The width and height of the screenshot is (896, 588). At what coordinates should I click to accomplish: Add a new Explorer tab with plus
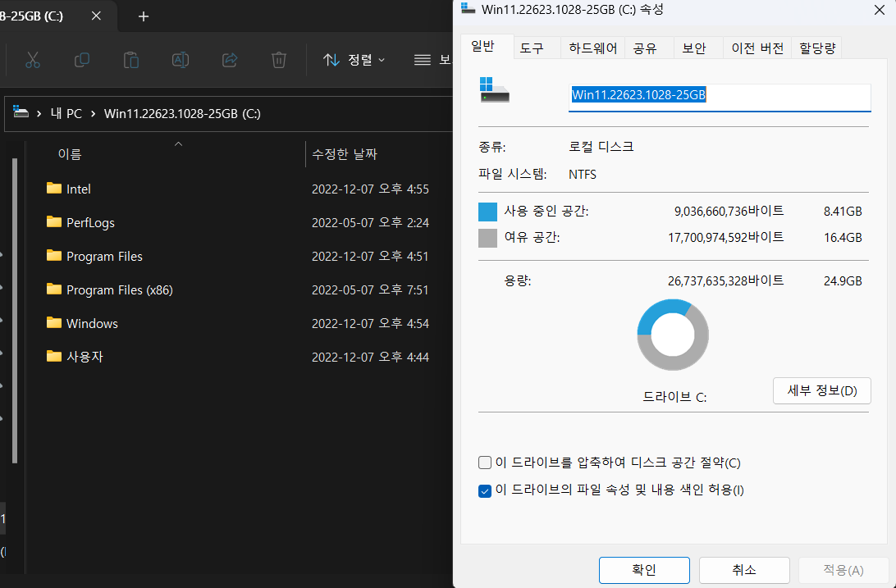point(144,16)
